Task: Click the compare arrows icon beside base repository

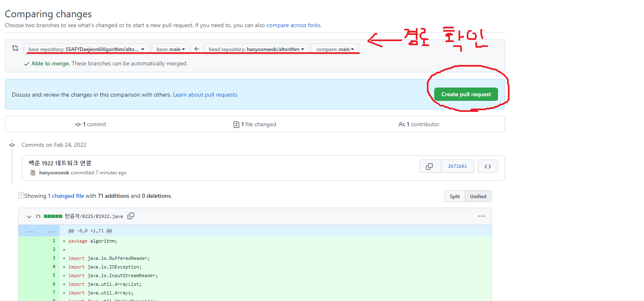Action: pos(15,49)
